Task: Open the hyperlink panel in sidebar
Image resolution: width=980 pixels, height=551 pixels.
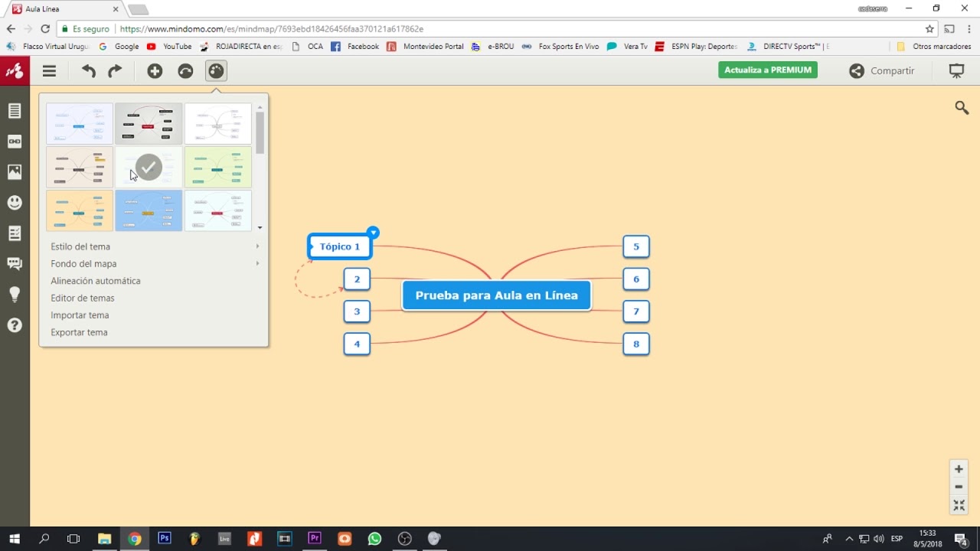Action: [x=15, y=142]
